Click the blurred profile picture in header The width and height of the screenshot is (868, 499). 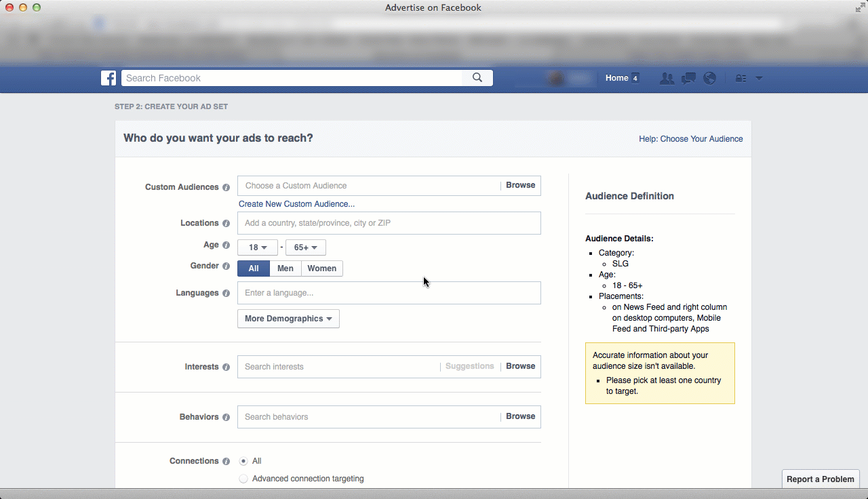557,79
